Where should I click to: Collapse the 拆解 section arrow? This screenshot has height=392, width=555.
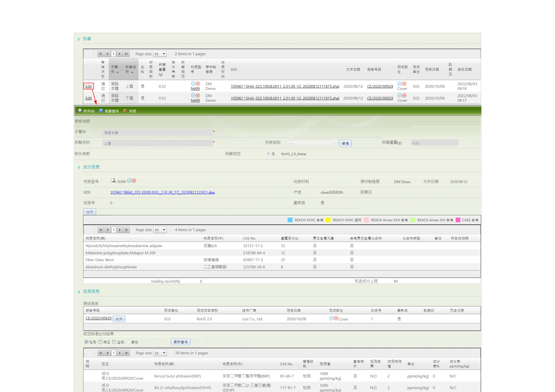pyautogui.click(x=79, y=39)
